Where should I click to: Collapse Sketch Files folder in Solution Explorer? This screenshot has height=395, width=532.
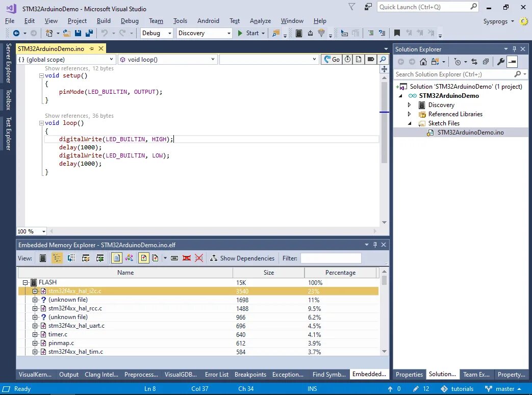410,123
